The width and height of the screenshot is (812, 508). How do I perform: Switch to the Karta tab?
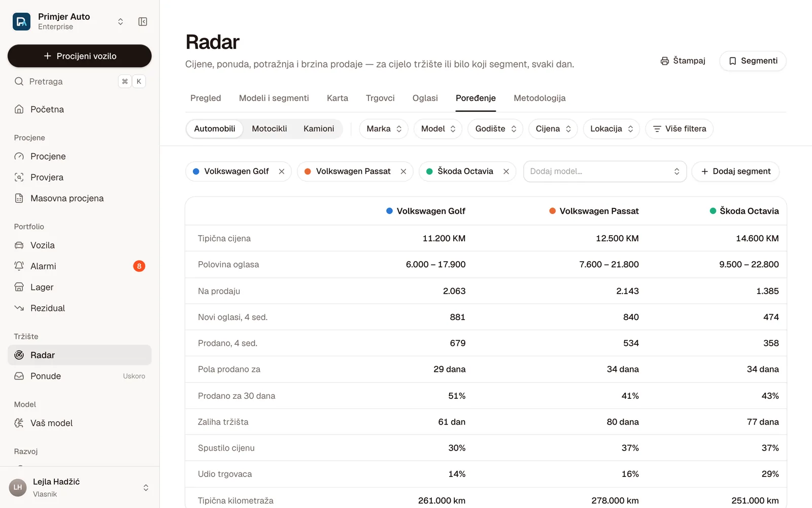337,98
